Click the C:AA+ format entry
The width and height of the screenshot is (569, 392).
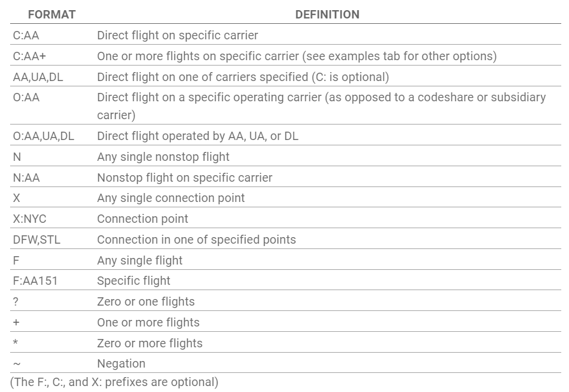click(29, 57)
